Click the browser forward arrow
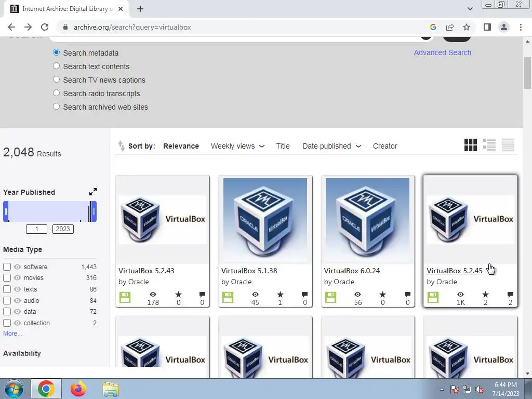This screenshot has width=532, height=399. coord(28,27)
